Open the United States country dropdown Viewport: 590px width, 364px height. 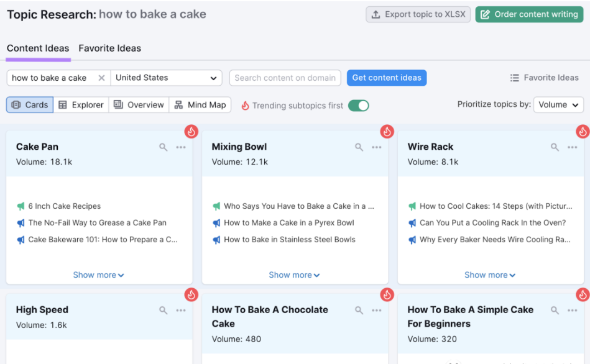click(x=166, y=78)
